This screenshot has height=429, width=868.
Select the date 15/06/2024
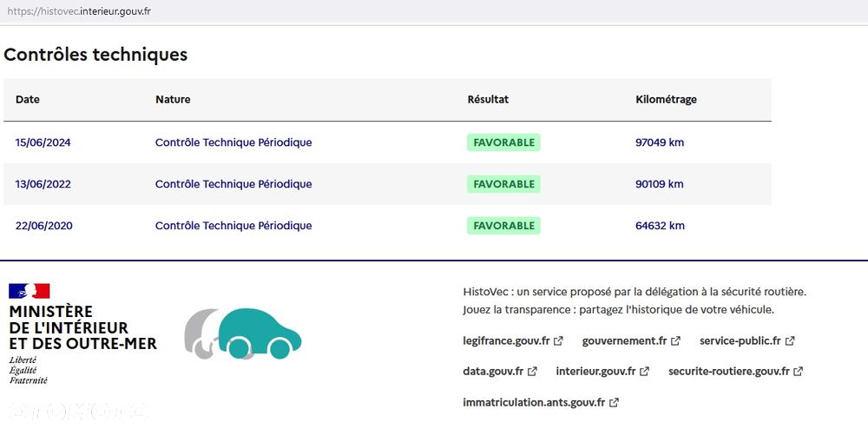[43, 142]
